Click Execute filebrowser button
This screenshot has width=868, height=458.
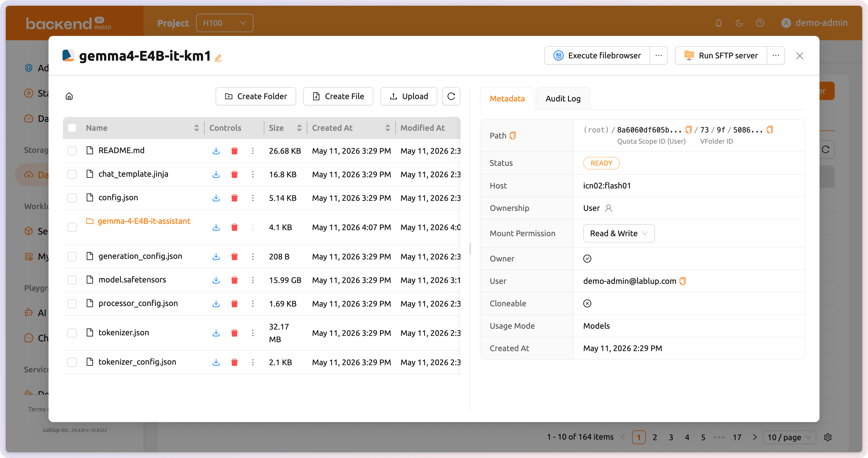(x=597, y=56)
